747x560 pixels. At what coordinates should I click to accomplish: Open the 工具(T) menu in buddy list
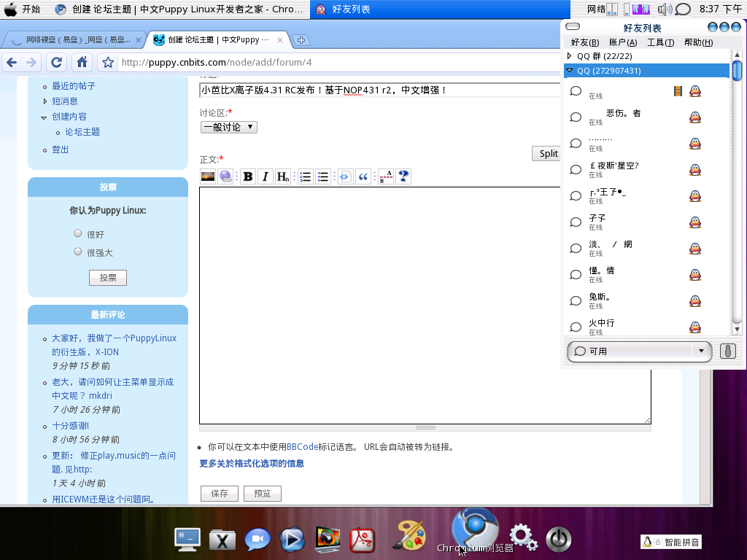coord(661,42)
